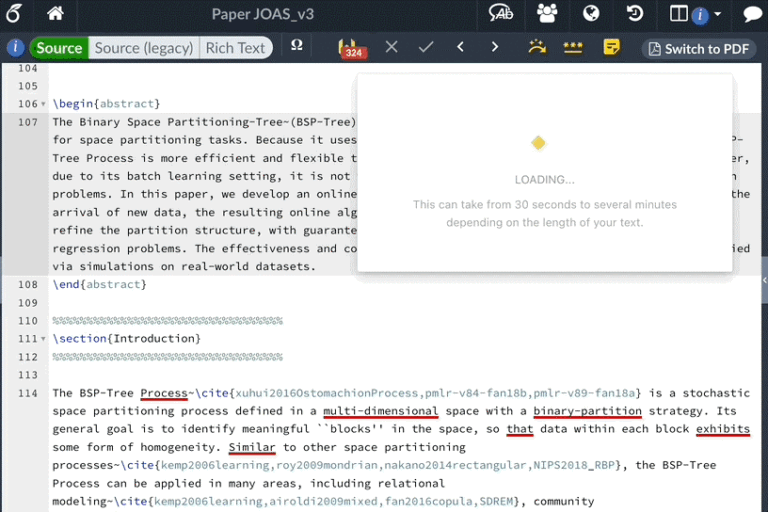Click the percent-sign comment line 110
768x512 pixels.
(168, 321)
